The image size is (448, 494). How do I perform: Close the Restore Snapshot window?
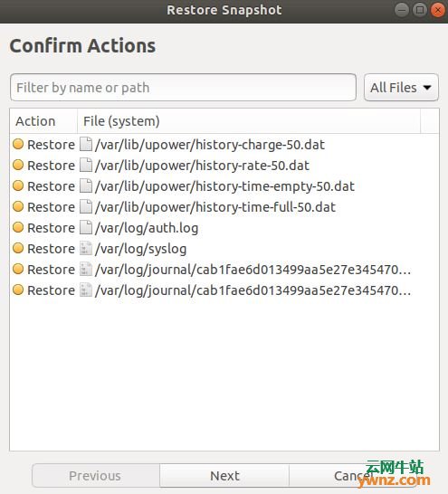[438, 10]
